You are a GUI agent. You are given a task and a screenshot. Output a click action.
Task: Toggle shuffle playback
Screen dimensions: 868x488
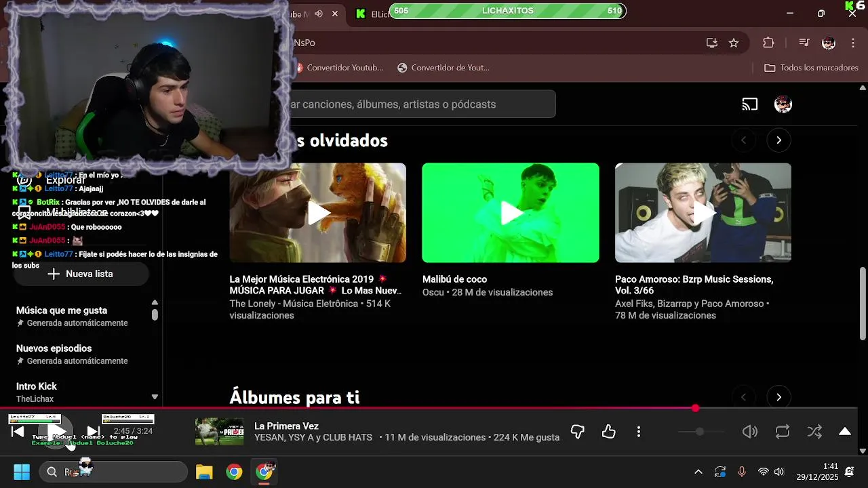(814, 432)
